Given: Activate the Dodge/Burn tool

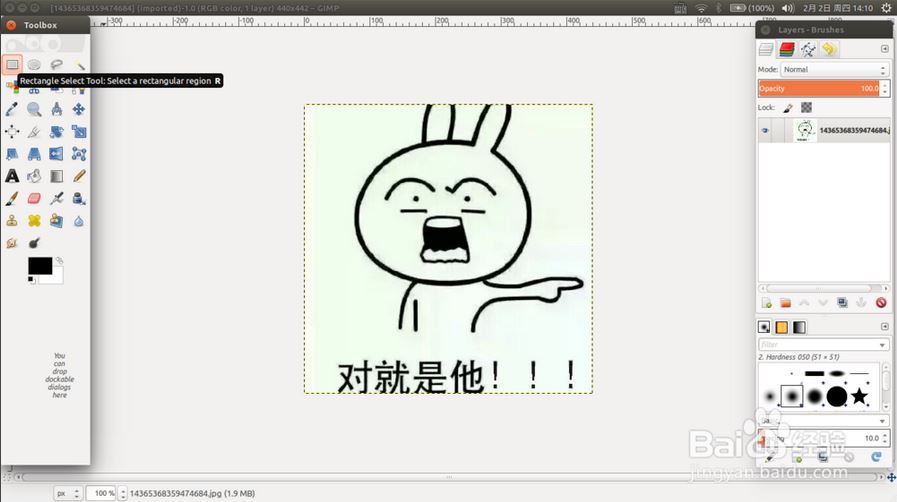Looking at the screenshot, I should (x=34, y=243).
